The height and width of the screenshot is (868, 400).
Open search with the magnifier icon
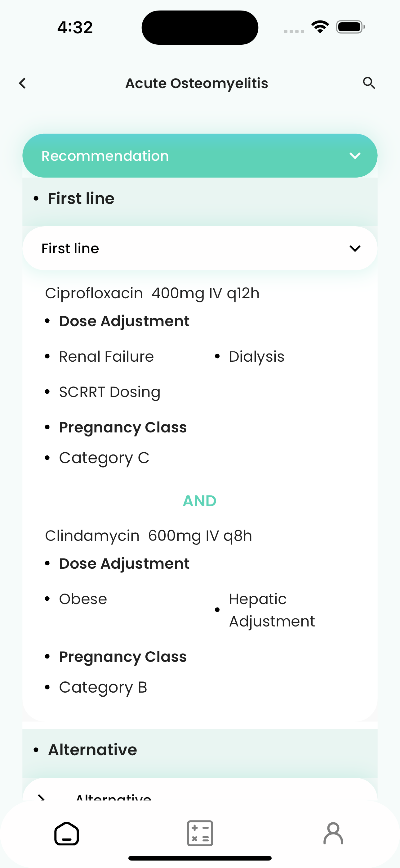tap(369, 83)
